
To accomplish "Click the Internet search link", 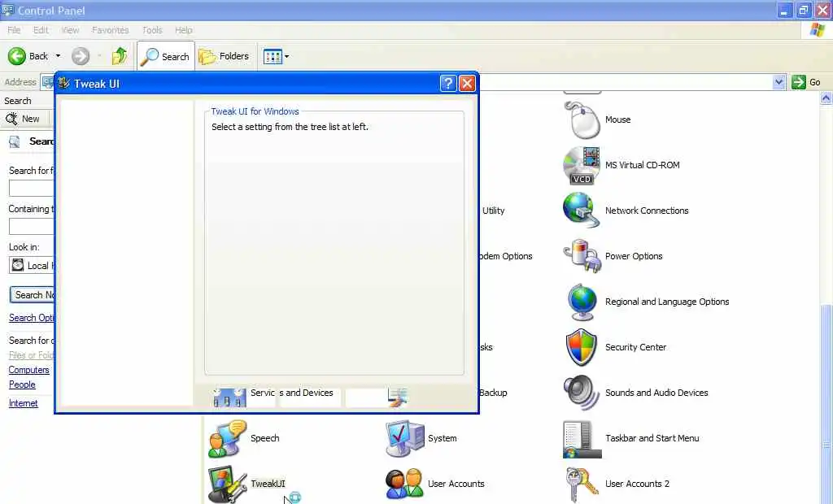I will click(x=23, y=403).
